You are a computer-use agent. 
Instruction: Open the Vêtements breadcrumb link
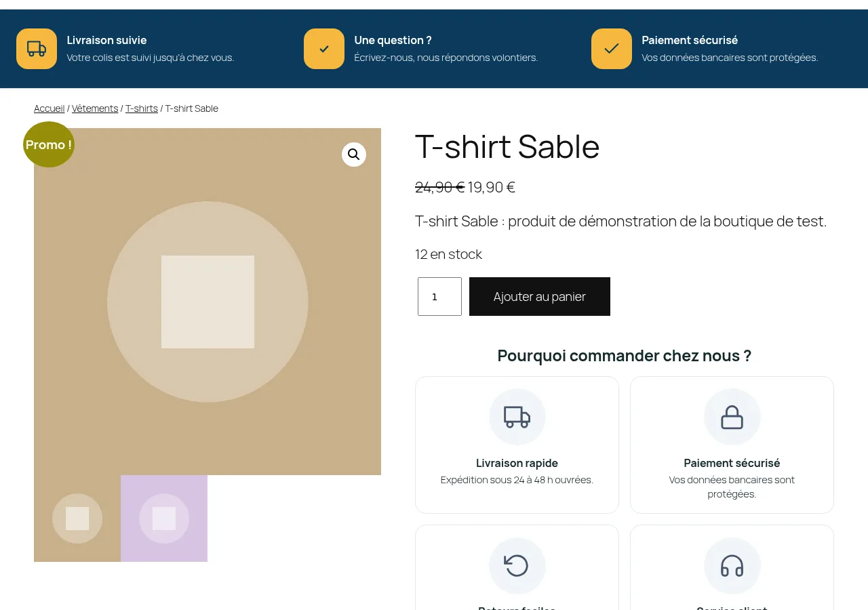click(95, 108)
